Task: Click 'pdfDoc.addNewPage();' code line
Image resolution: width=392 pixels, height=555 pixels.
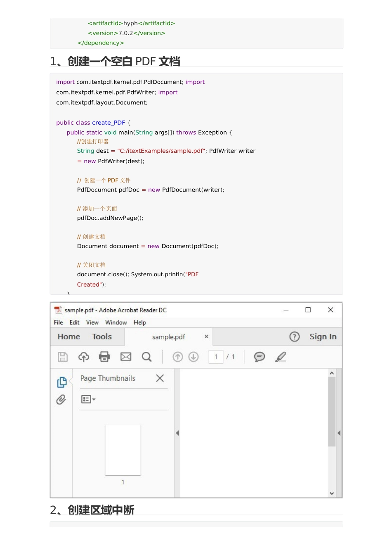Action: click(x=110, y=218)
